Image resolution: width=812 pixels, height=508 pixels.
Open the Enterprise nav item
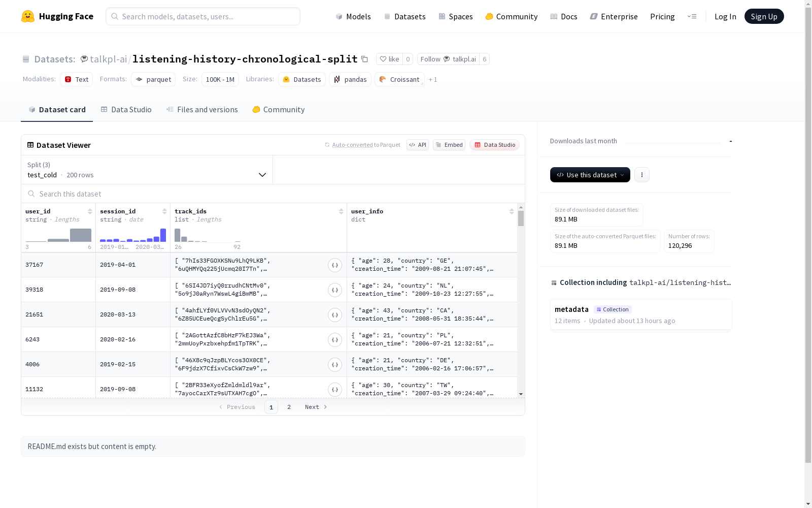pyautogui.click(x=614, y=16)
